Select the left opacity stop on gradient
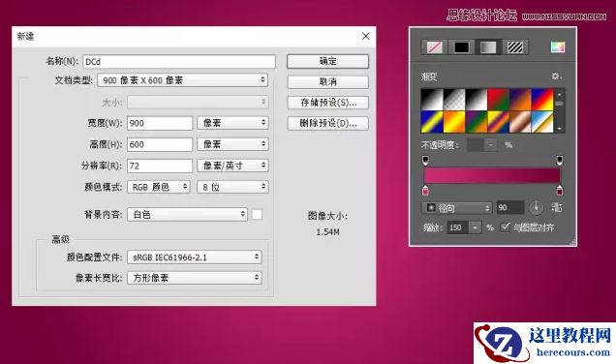Viewport: 616px width, 364px height. click(425, 160)
